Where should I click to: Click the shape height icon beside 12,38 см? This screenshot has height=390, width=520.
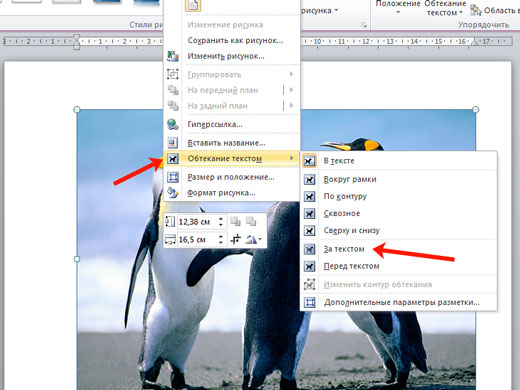(170, 222)
